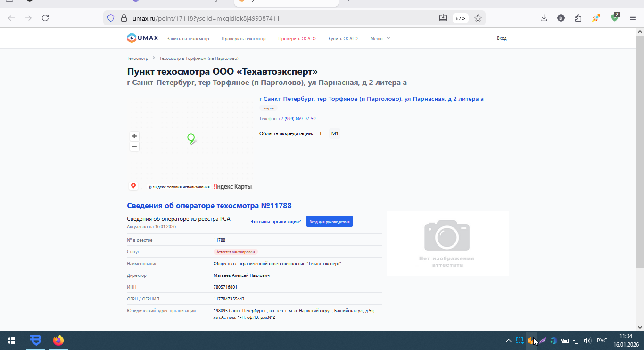The height and width of the screenshot is (350, 644).
Task: Open the Техосмотр в Торфяном breadcrumb
Action: [x=199, y=58]
